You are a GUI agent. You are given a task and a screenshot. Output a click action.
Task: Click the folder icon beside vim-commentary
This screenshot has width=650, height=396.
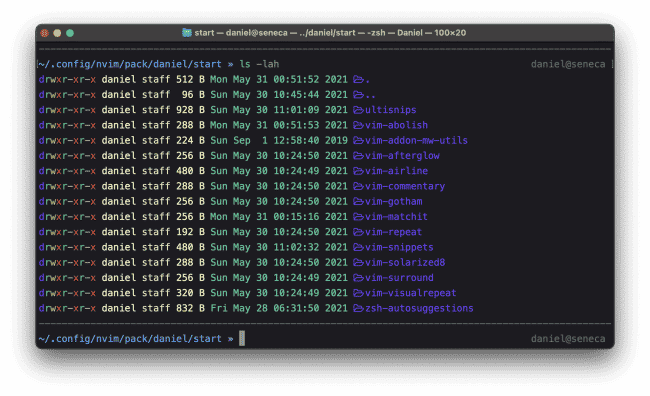pyautogui.click(x=358, y=186)
